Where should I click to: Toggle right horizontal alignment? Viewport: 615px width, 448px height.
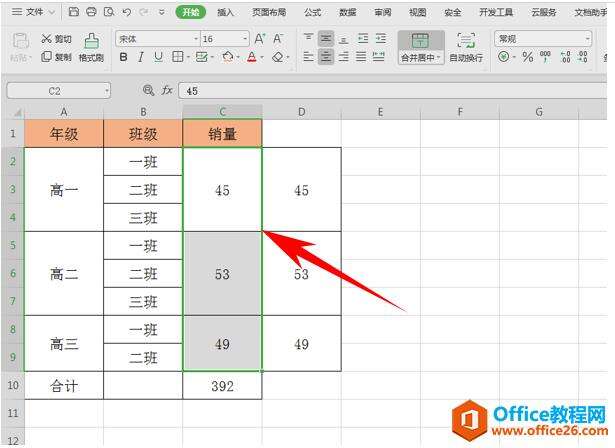(x=344, y=57)
